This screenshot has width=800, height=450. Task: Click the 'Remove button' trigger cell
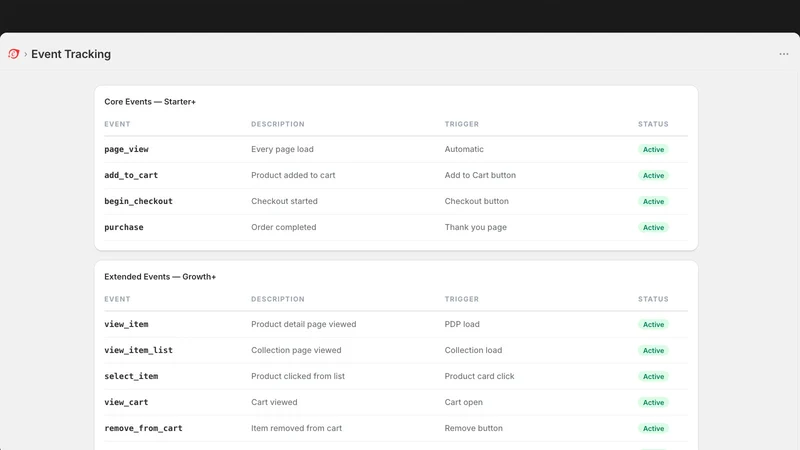pyautogui.click(x=473, y=428)
